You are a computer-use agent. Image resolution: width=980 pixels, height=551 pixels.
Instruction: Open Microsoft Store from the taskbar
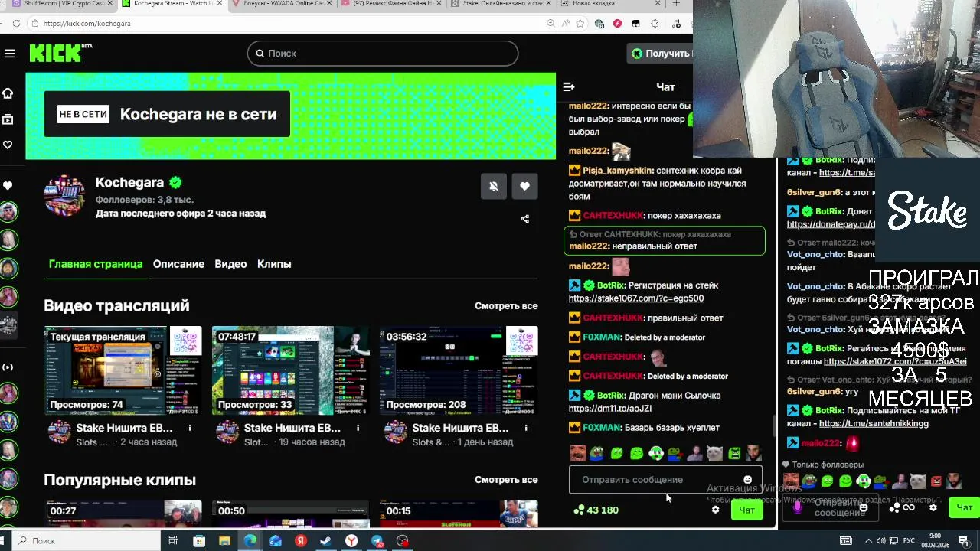point(199,541)
